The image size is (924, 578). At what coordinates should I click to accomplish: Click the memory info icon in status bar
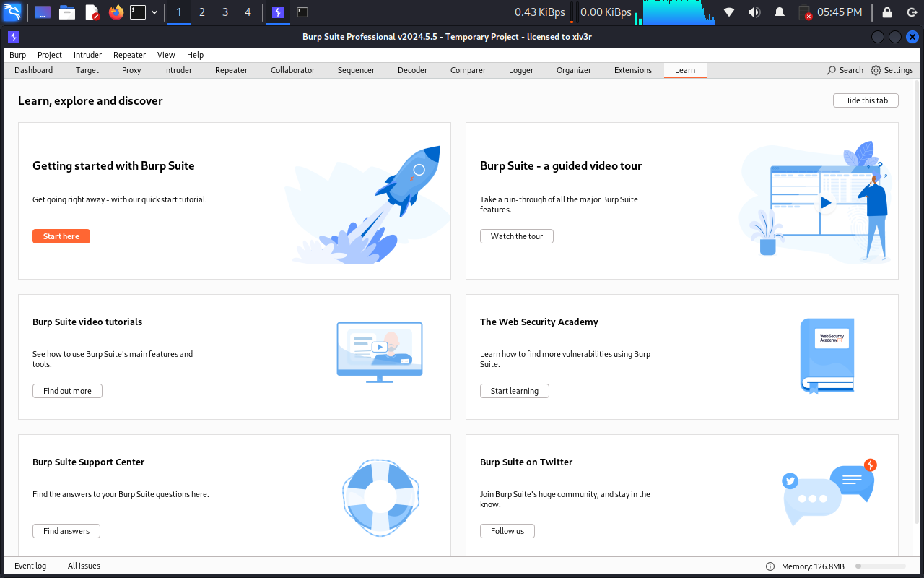(x=770, y=566)
